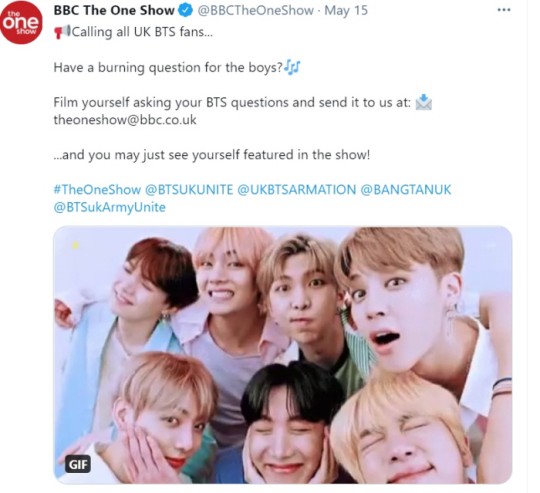This screenshot has height=493, width=540.
Task: Click the megaphone emoji
Action: pyautogui.click(x=62, y=31)
